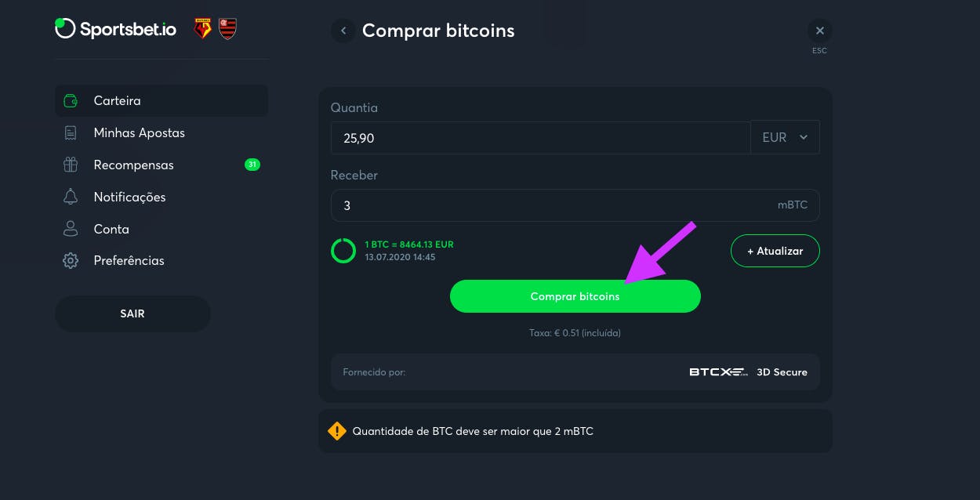Viewport: 980px width, 500px height.
Task: Click the Flamengo club crest icon
Action: coord(227,30)
